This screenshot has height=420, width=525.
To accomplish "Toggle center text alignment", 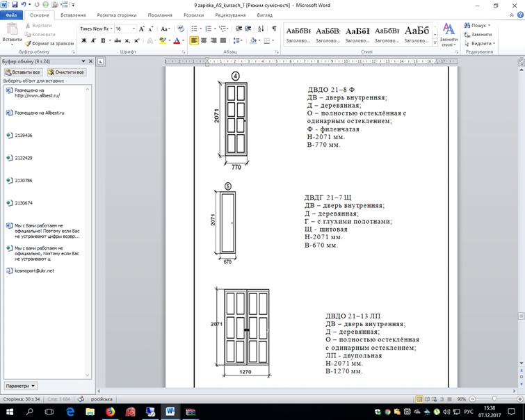I will tap(204, 41).
